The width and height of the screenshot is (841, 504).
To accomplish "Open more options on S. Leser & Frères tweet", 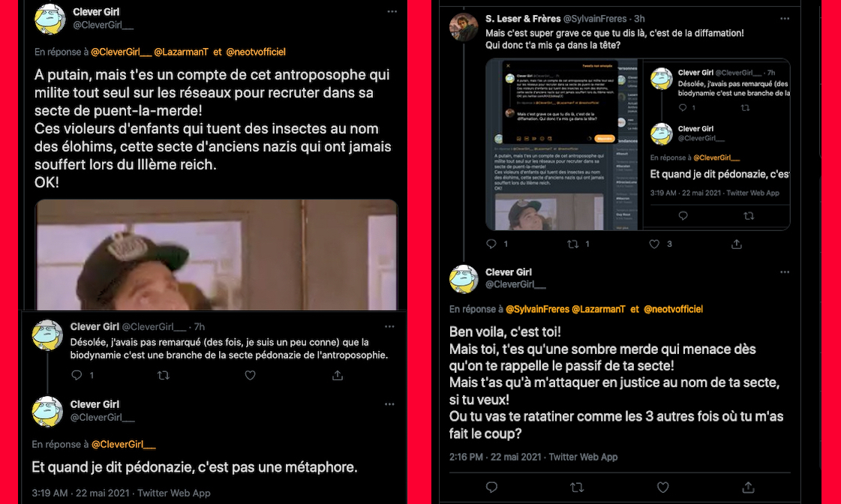I will pyautogui.click(x=785, y=19).
